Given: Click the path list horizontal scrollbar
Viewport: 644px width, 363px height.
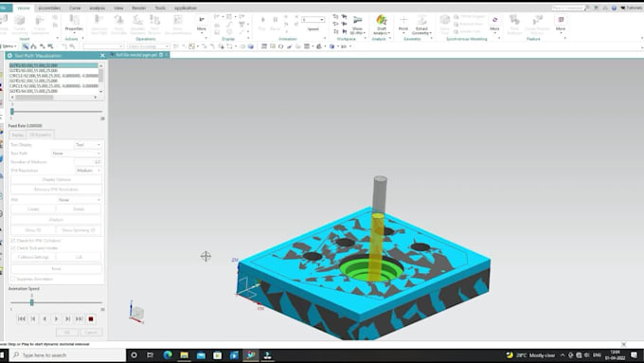Looking at the screenshot, I should click(53, 97).
